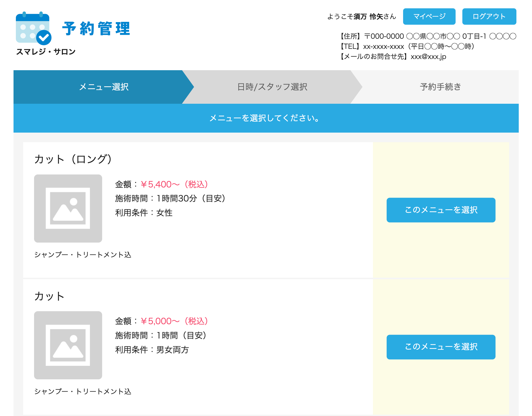
Task: Click the マイページ button
Action: click(x=429, y=17)
